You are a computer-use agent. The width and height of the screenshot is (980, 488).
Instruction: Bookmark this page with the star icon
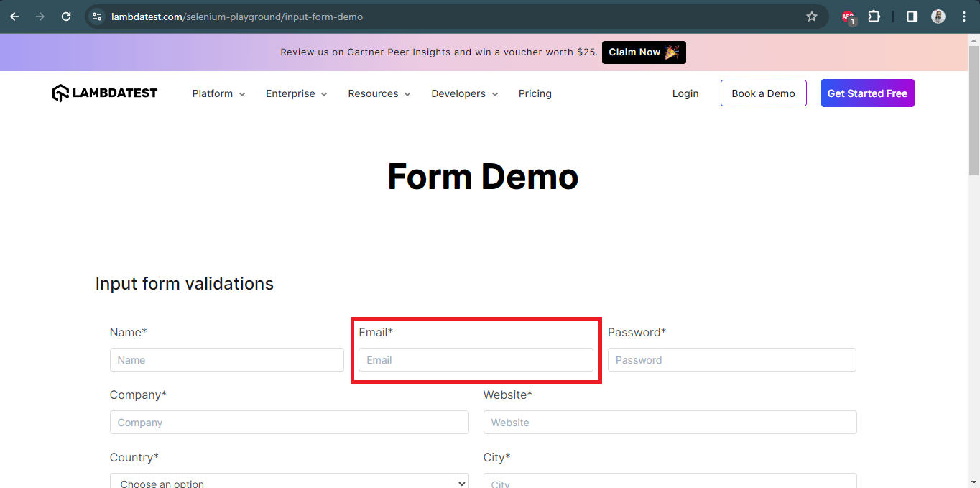click(812, 17)
